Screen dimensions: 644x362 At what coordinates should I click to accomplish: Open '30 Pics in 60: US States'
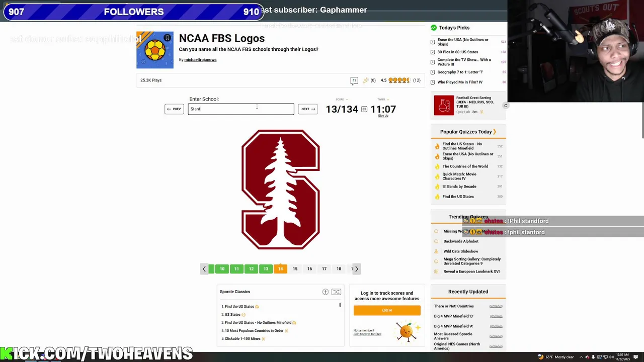[x=458, y=52]
